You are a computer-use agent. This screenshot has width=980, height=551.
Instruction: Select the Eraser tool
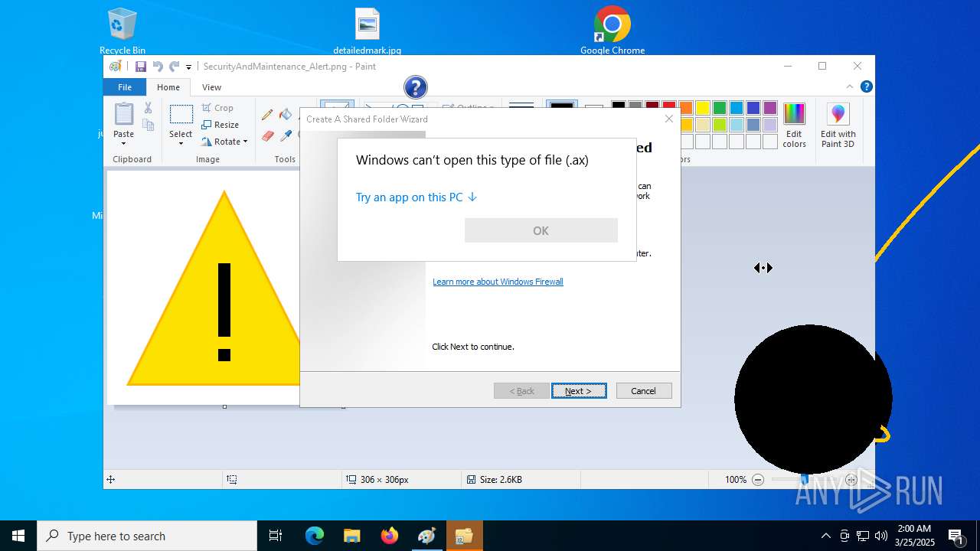point(267,135)
